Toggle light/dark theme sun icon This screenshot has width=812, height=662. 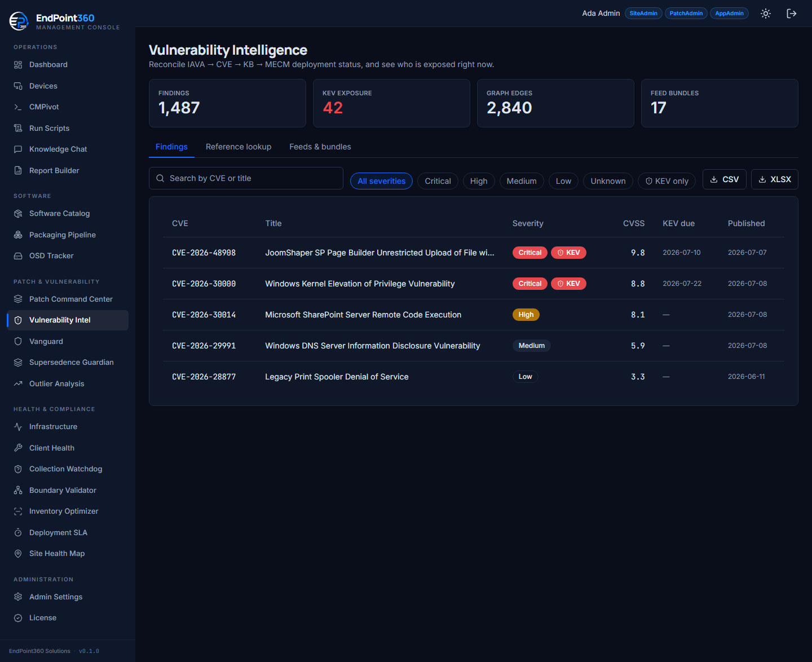pyautogui.click(x=766, y=14)
